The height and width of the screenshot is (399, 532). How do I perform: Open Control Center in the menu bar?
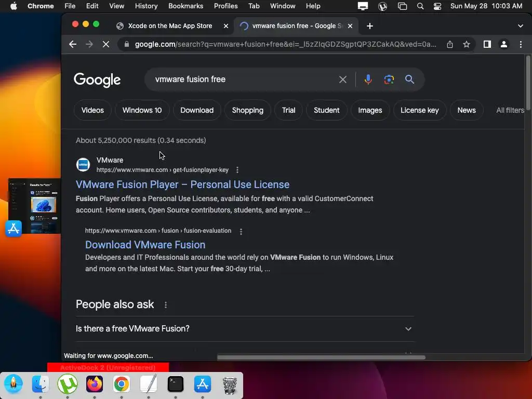[x=437, y=6]
